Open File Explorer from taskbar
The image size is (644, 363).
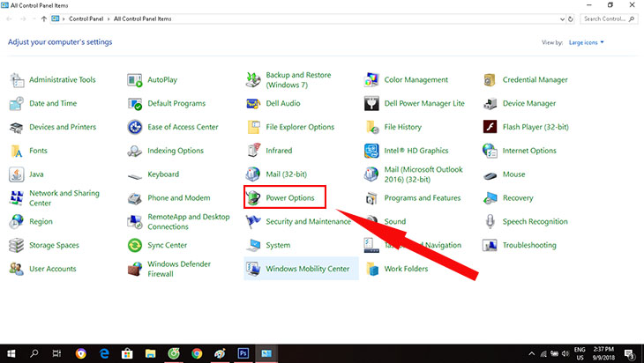(x=150, y=353)
